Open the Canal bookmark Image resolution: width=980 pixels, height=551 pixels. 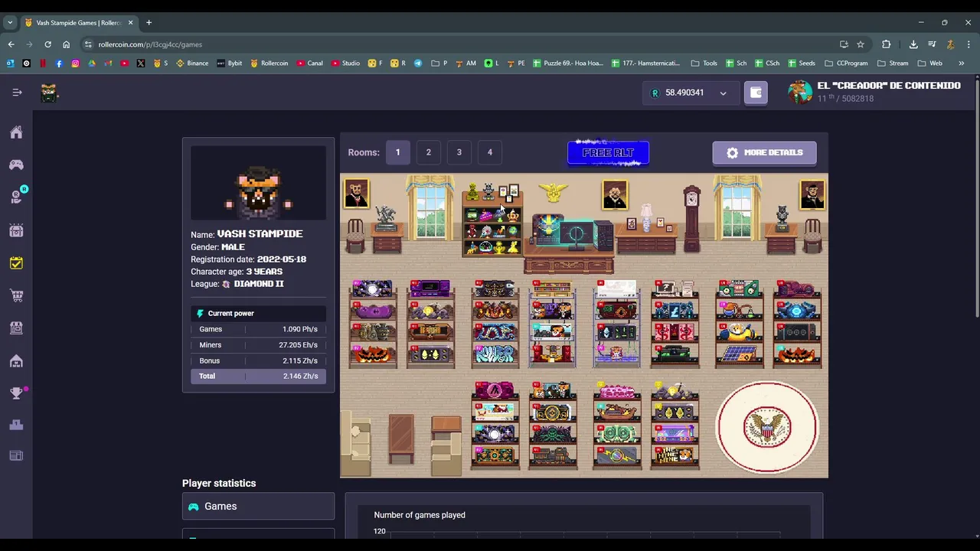coord(310,64)
